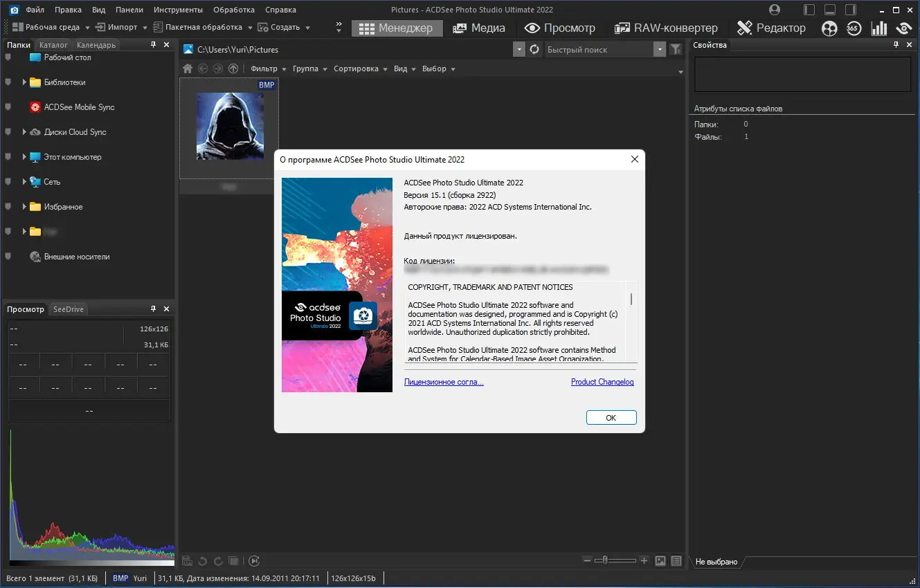Image resolution: width=920 pixels, height=588 pixels.
Task: Select the BMP image thumbnail
Action: pyautogui.click(x=230, y=126)
